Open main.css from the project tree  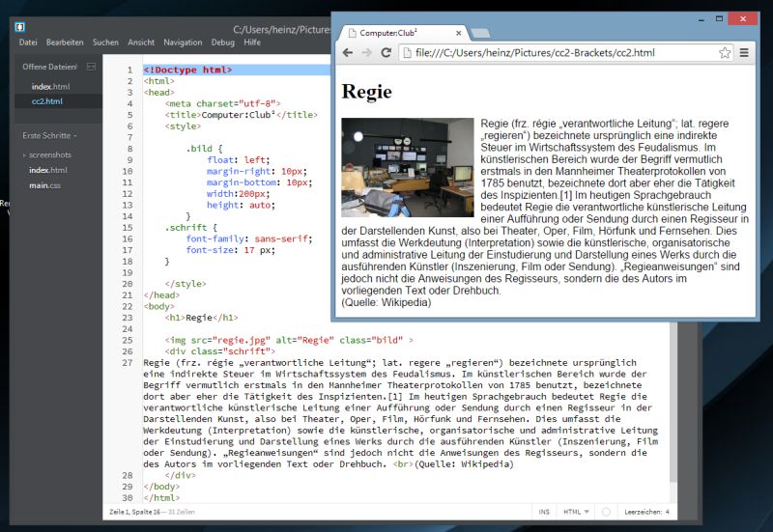pos(45,185)
